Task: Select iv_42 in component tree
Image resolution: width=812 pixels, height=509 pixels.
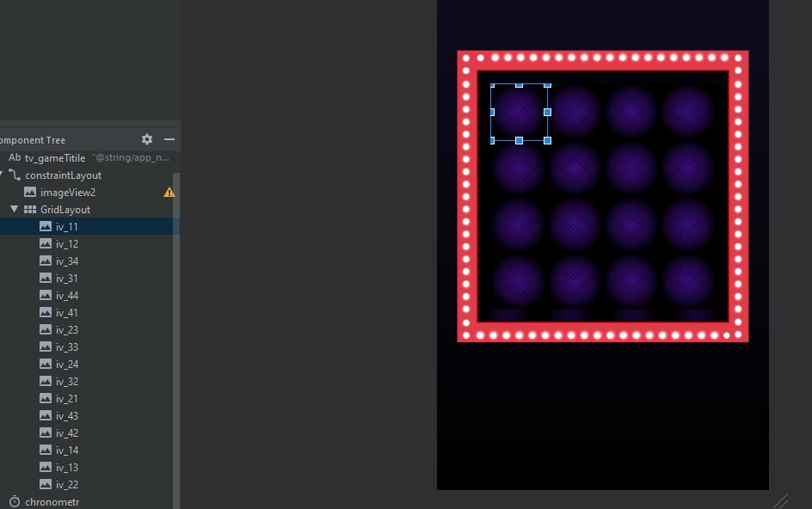Action: point(67,432)
